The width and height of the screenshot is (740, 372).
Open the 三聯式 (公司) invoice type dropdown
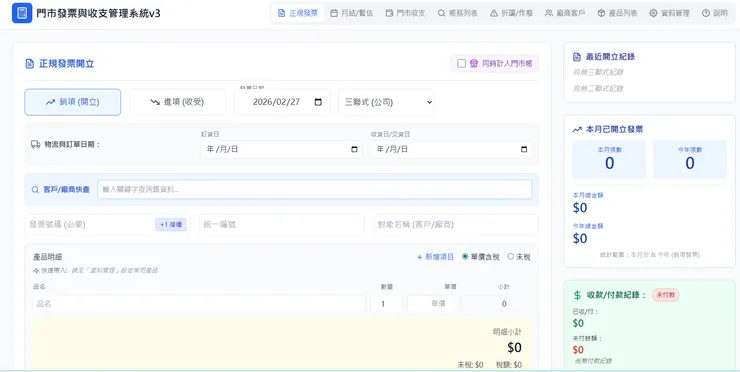click(386, 102)
